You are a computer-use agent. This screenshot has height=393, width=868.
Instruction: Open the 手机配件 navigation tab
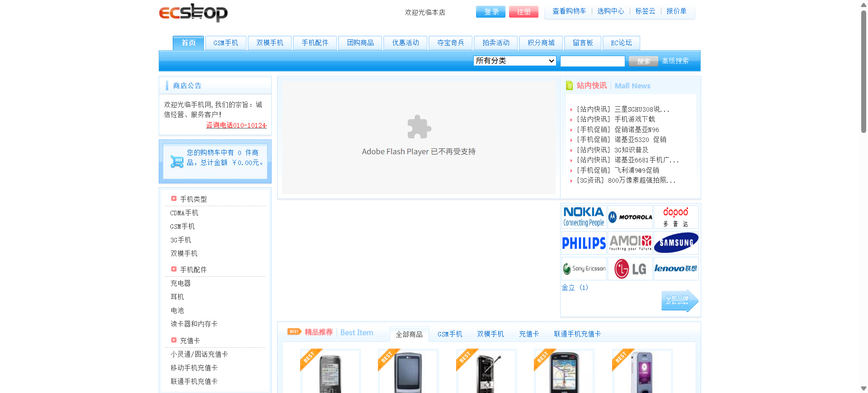point(315,43)
